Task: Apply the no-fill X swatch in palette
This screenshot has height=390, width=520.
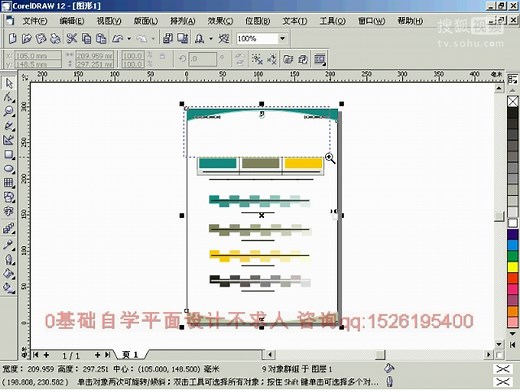Action: click(x=513, y=101)
